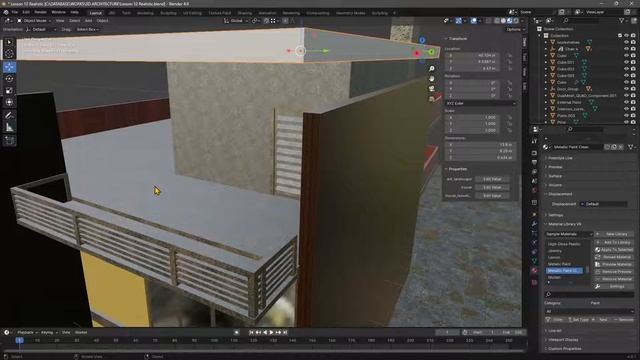Screen dimensions: 640x360
Task: Open the Render properties tab
Action: [534, 153]
